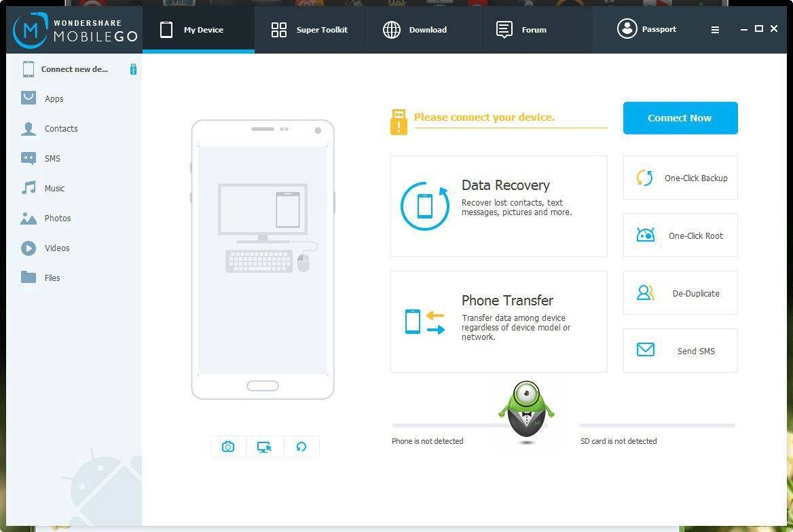Click the Send SMS envelope icon
Screen dimensions: 793x532
[645, 349]
